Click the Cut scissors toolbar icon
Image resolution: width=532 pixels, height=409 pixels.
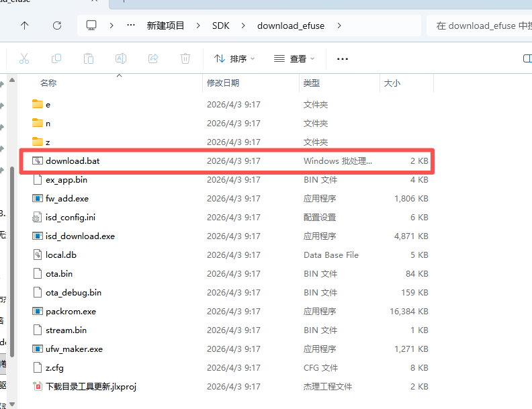click(x=24, y=58)
